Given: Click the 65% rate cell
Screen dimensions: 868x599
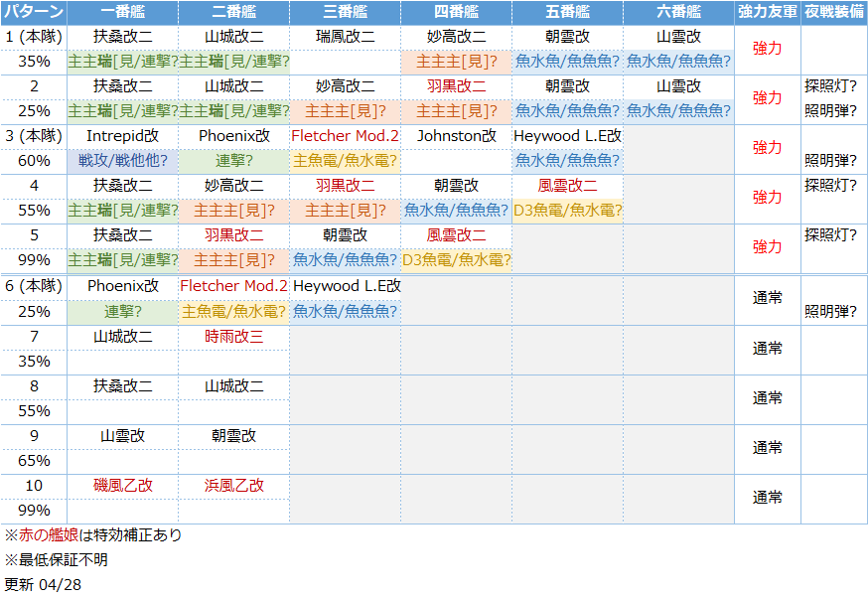Looking at the screenshot, I should click(34, 461).
